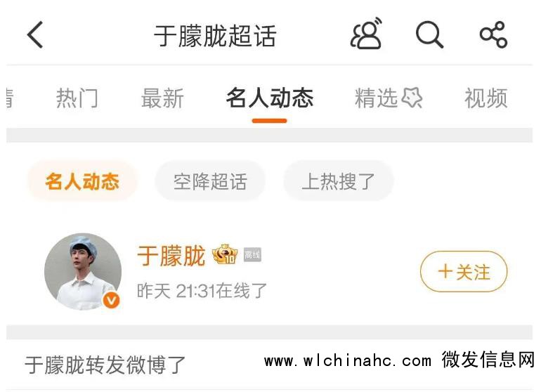Follow user with +关注 button
This screenshot has height=392, width=541.
click(464, 272)
